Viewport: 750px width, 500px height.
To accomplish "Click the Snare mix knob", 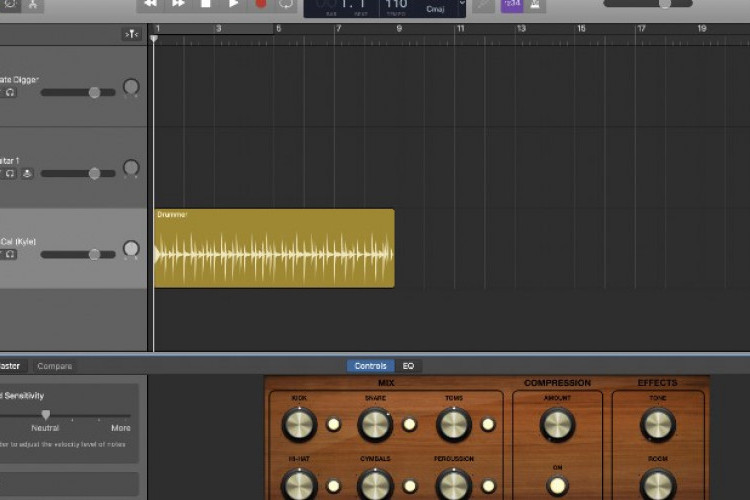I will click(x=375, y=424).
